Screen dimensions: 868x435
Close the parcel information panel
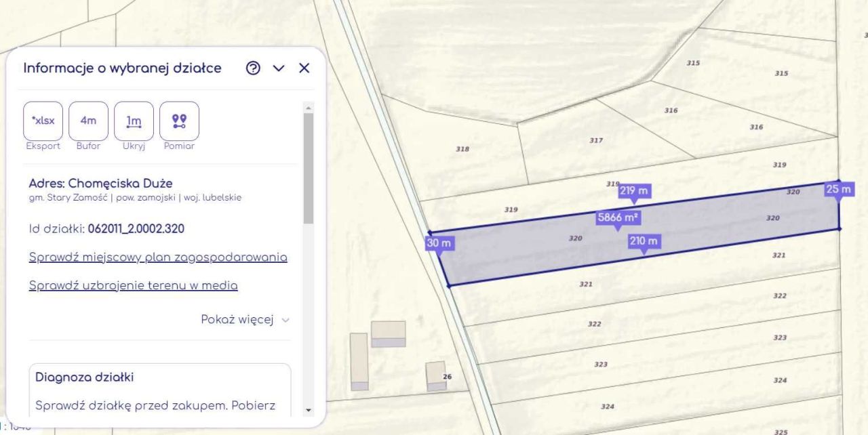coord(304,68)
